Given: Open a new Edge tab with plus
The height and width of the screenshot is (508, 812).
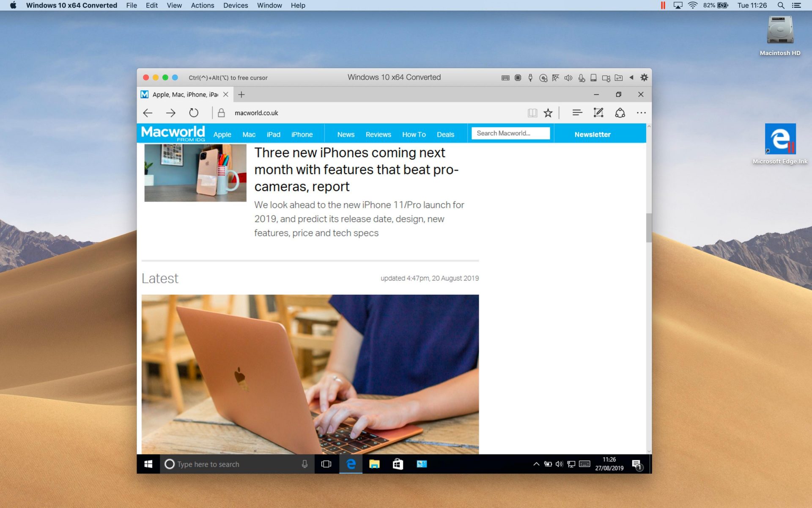Looking at the screenshot, I should 241,94.
